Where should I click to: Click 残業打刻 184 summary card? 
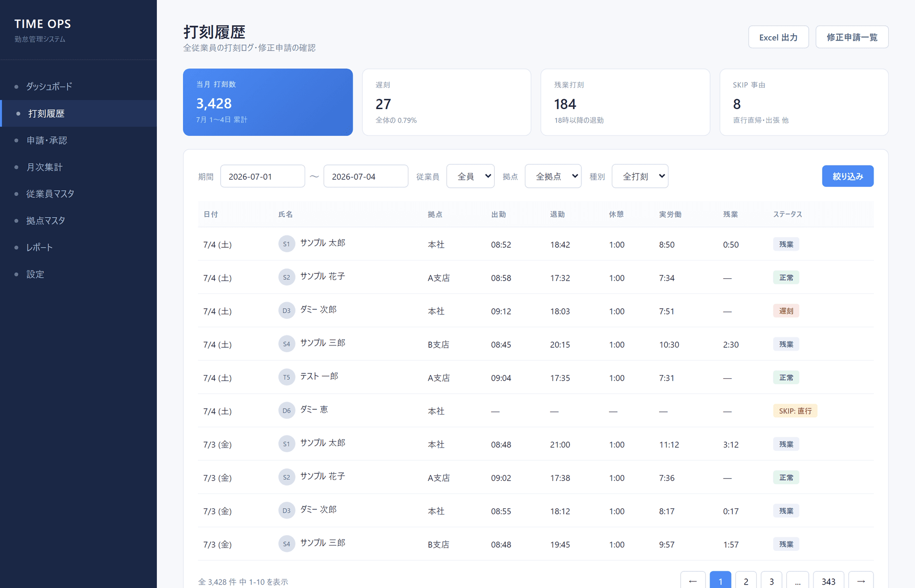[x=625, y=102]
